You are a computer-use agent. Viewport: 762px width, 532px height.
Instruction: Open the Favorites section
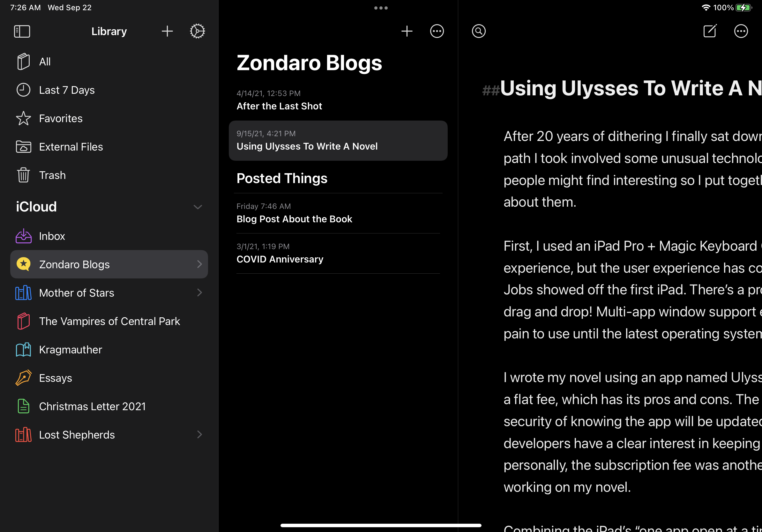[x=60, y=118]
